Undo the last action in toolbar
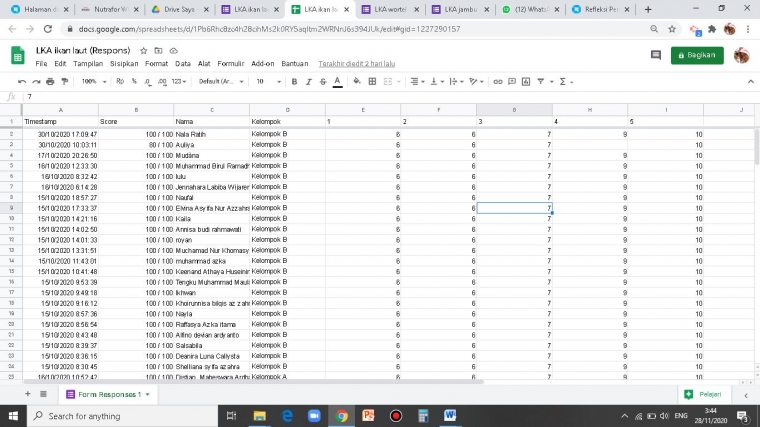Screen dimensions: 760x427 pyautogui.click(x=22, y=81)
